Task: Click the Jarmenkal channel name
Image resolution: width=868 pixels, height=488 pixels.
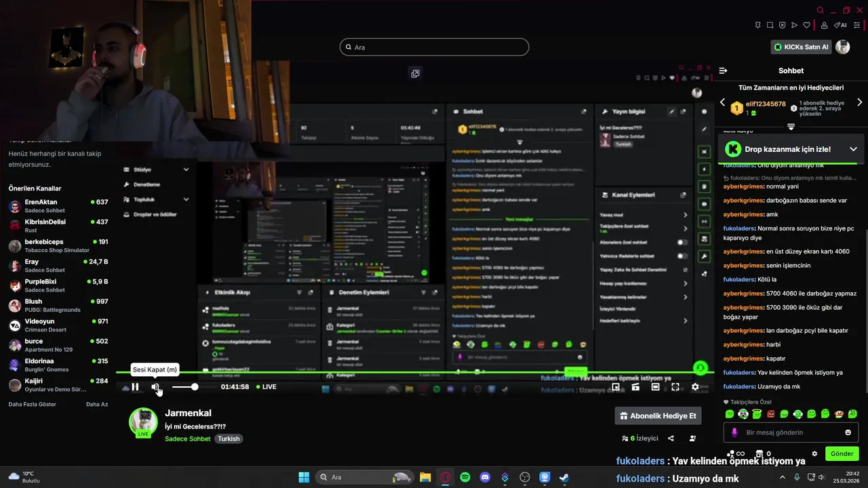Action: tap(188, 413)
